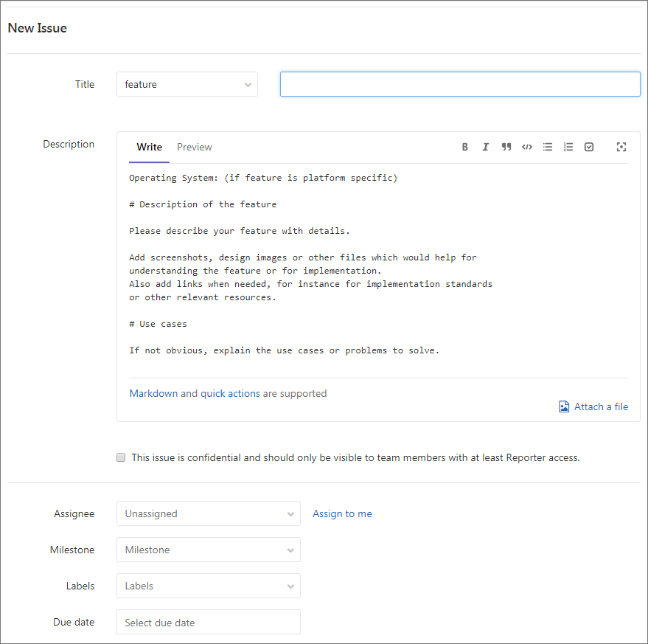The width and height of the screenshot is (648, 644).
Task: Apply italic formatting to the description
Action: click(486, 147)
